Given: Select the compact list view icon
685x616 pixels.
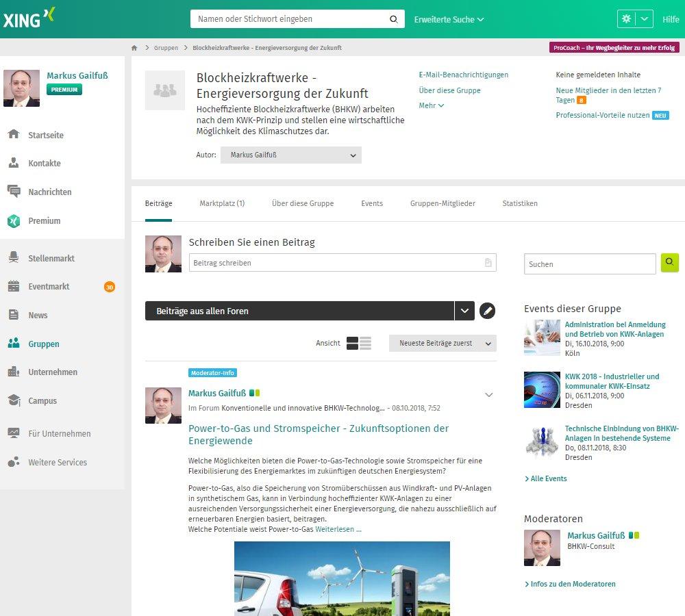Looking at the screenshot, I should tap(366, 343).
